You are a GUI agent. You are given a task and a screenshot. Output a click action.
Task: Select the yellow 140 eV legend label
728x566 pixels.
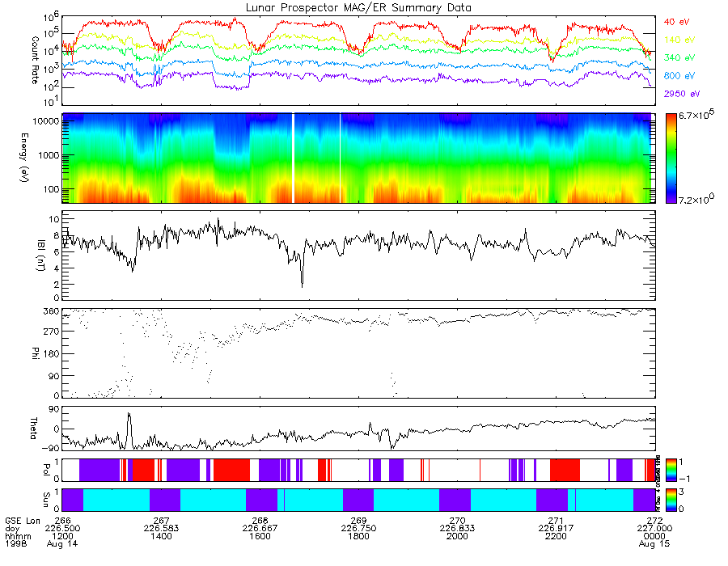pyautogui.click(x=679, y=40)
